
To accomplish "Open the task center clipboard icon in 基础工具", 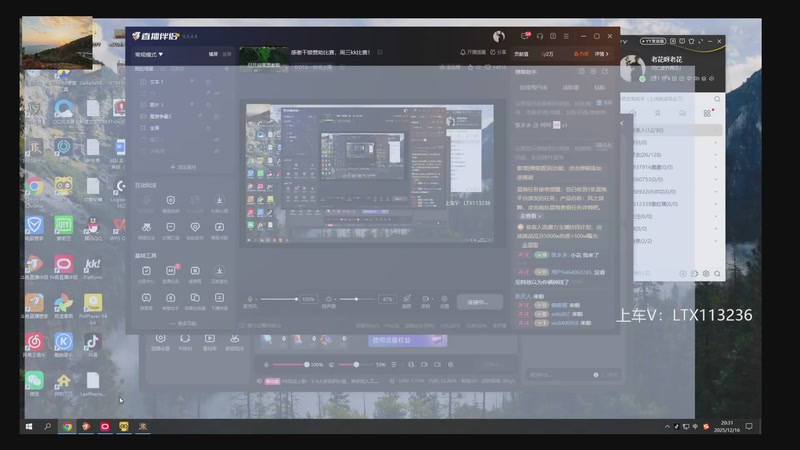I will pyautogui.click(x=146, y=271).
